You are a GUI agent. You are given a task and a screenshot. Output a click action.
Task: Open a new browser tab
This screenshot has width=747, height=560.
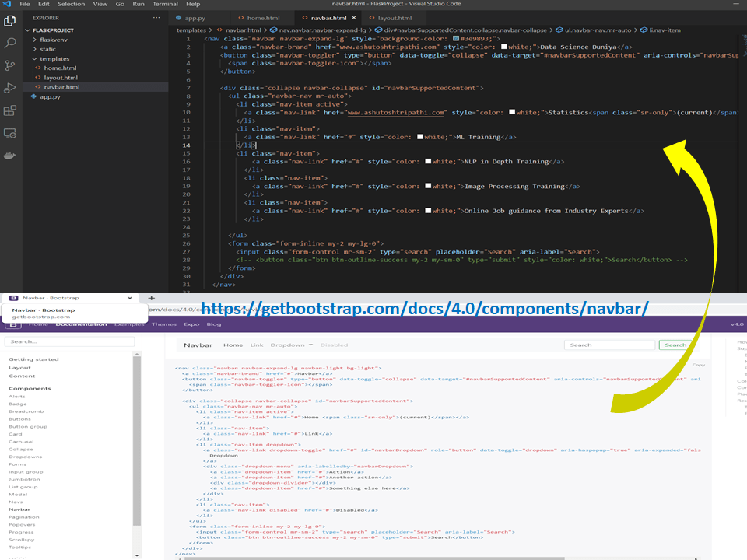click(152, 298)
